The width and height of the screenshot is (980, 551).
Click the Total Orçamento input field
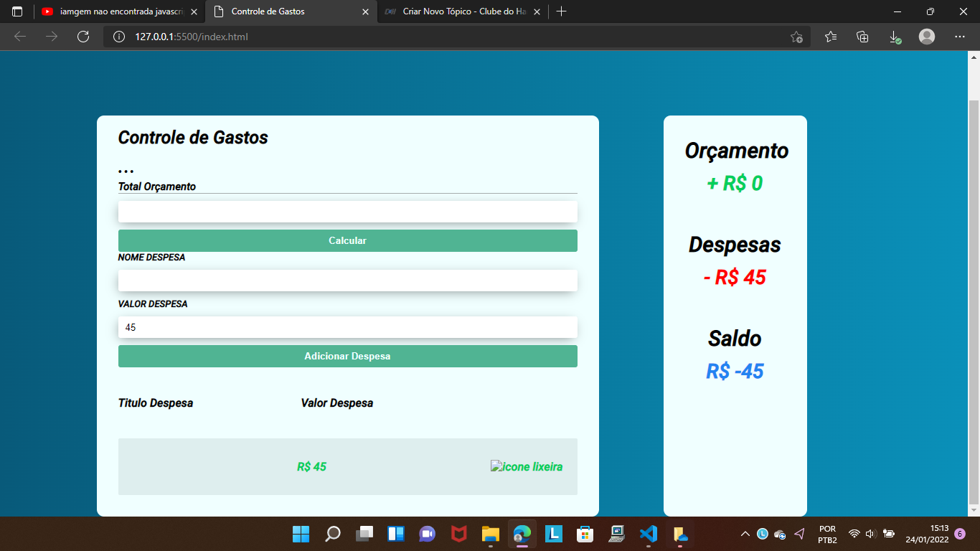(x=348, y=212)
